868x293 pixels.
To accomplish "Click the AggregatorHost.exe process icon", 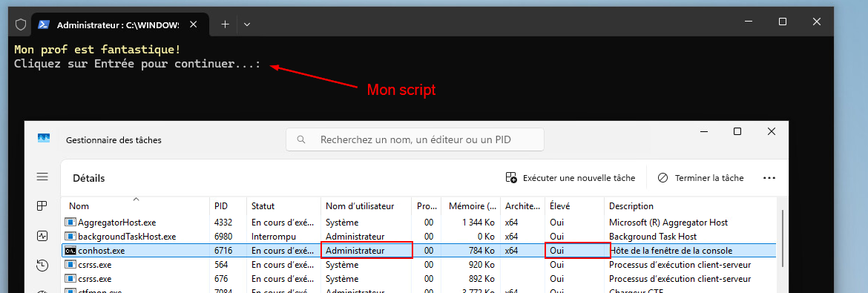I will pos(70,223).
